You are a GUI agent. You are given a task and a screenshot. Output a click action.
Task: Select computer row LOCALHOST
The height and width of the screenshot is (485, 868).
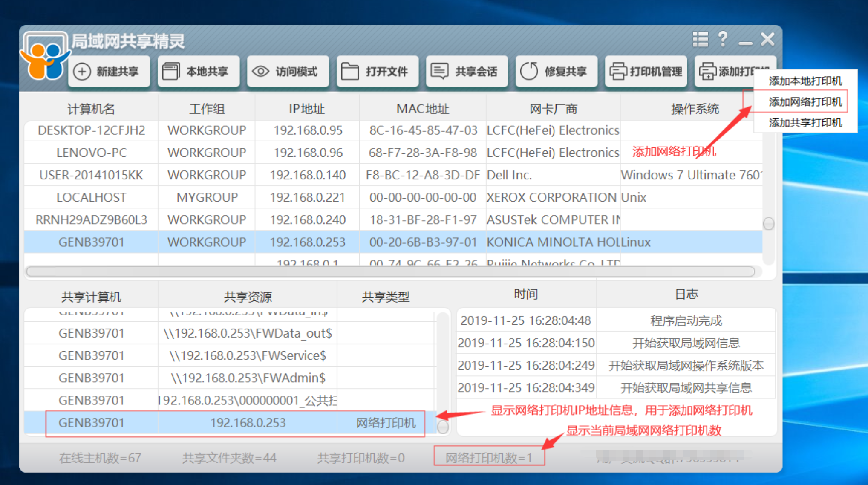pyautogui.click(x=393, y=197)
